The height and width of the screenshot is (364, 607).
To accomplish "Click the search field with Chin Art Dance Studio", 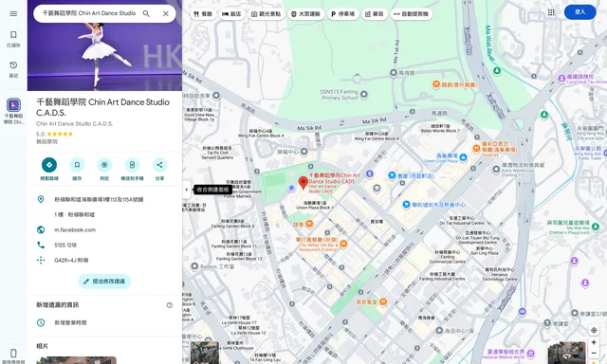I will pyautogui.click(x=89, y=13).
